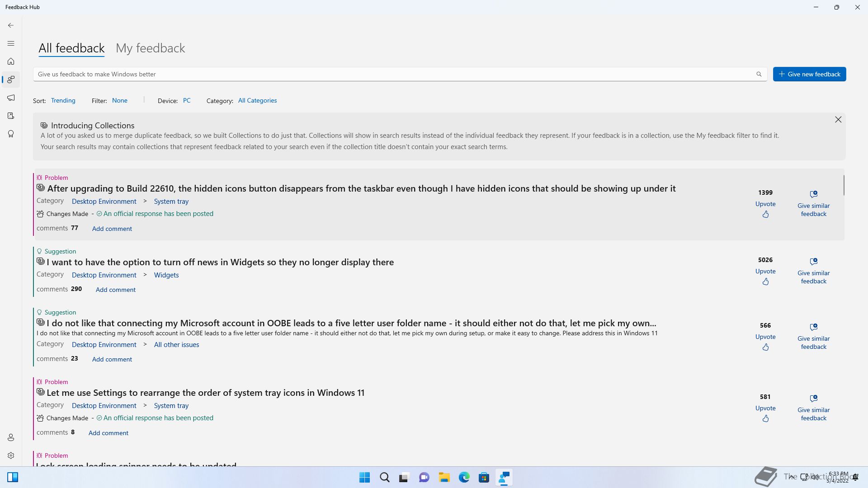This screenshot has width=868, height=488.
Task: Give similar feedback for Build 22610 issue
Action: point(814,204)
